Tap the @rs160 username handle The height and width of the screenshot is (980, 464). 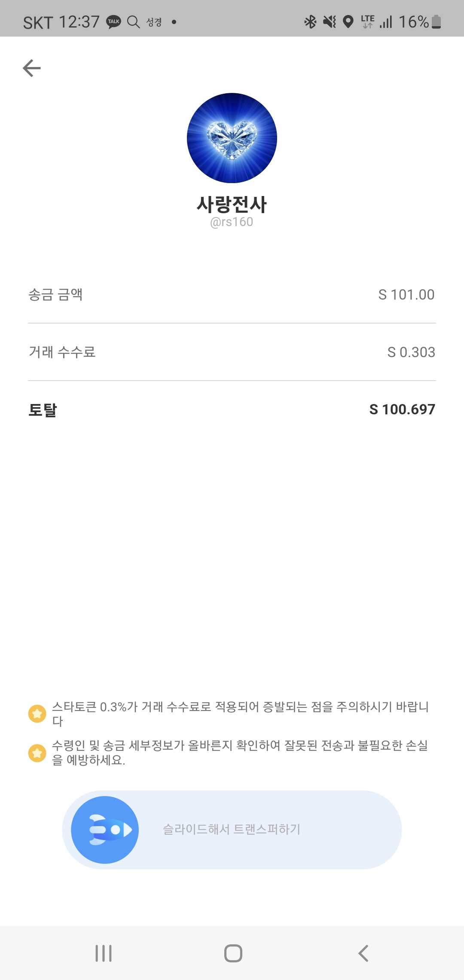click(x=232, y=222)
